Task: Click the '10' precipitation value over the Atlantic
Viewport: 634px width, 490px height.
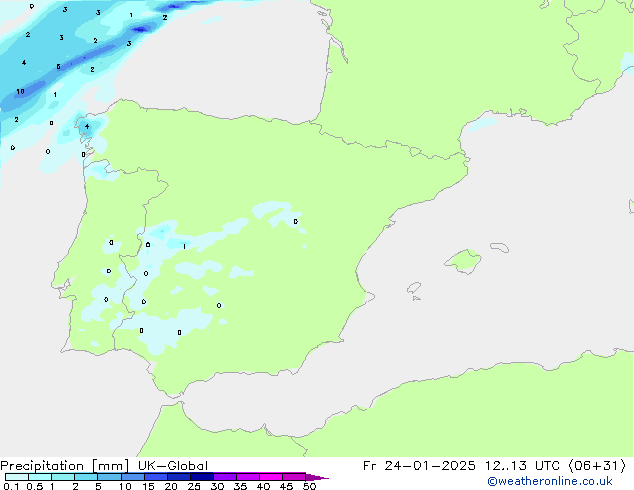Action: [x=20, y=92]
